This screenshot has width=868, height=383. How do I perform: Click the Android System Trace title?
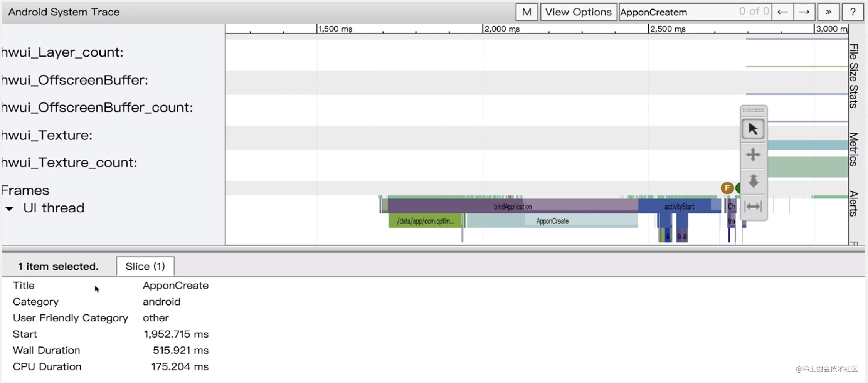point(64,12)
